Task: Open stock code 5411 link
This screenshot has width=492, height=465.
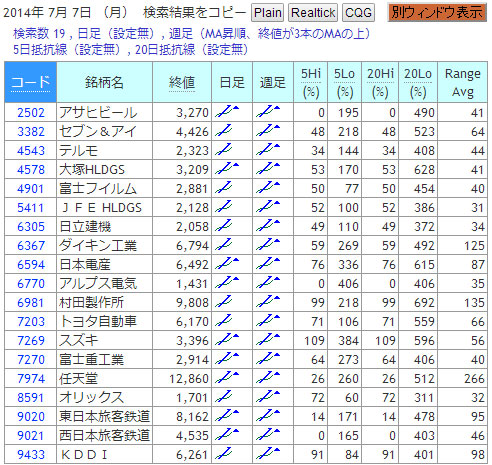Action: point(31,208)
